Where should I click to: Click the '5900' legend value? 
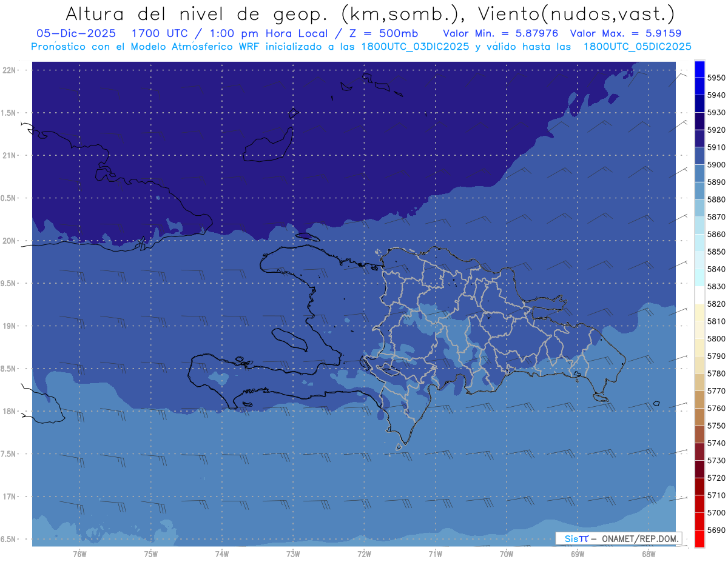point(716,165)
